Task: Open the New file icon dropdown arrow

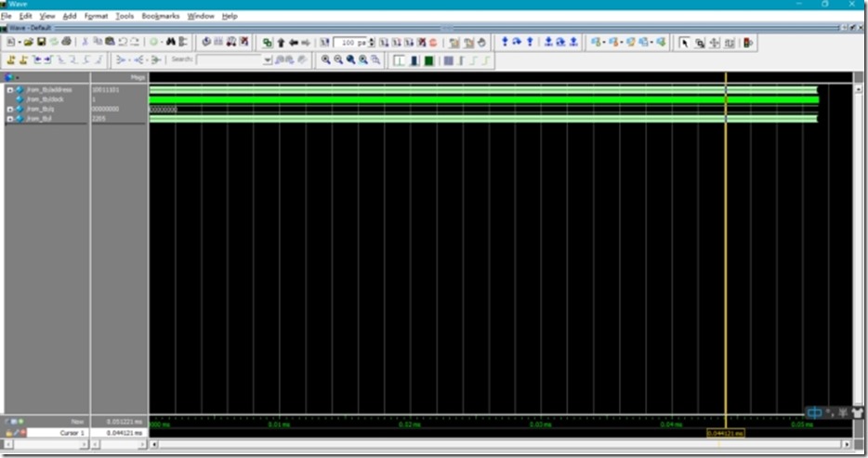Action: click(19, 42)
